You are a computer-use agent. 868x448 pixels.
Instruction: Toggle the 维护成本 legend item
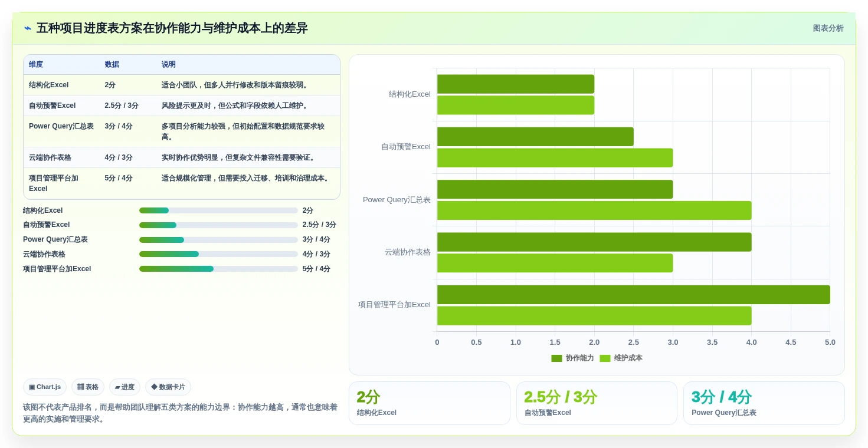pyautogui.click(x=621, y=358)
